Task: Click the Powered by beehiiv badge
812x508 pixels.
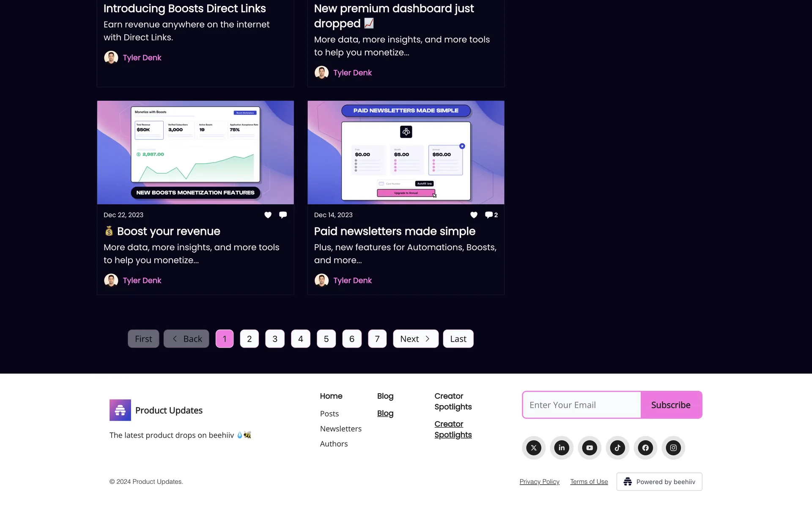Action: tap(659, 482)
